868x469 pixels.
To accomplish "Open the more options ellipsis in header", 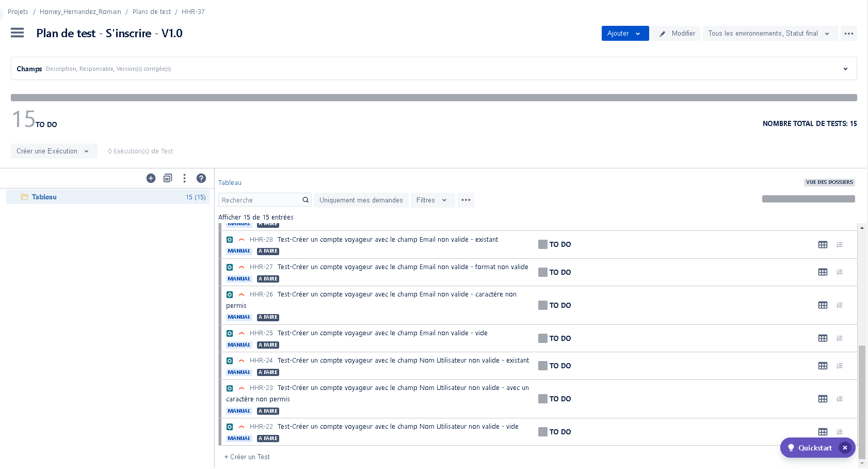I will coord(848,34).
